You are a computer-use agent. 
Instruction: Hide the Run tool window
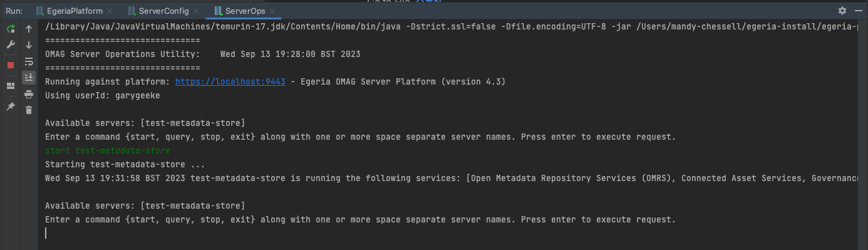858,11
